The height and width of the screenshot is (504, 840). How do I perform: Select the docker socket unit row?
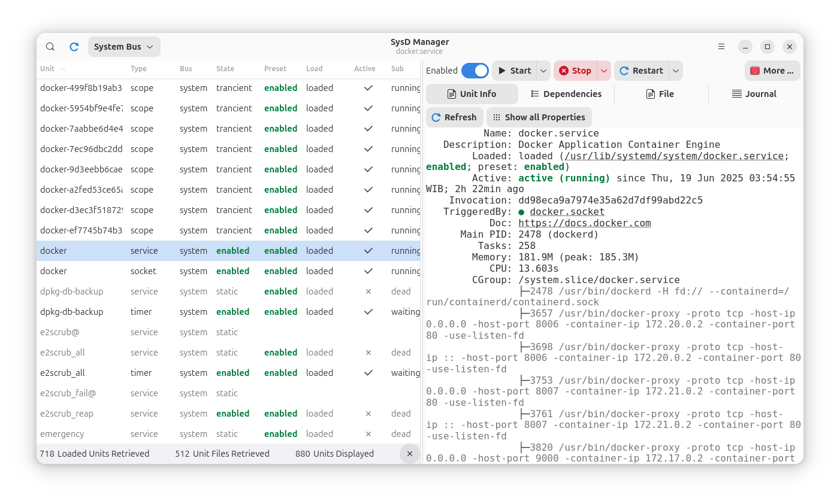pyautogui.click(x=228, y=271)
